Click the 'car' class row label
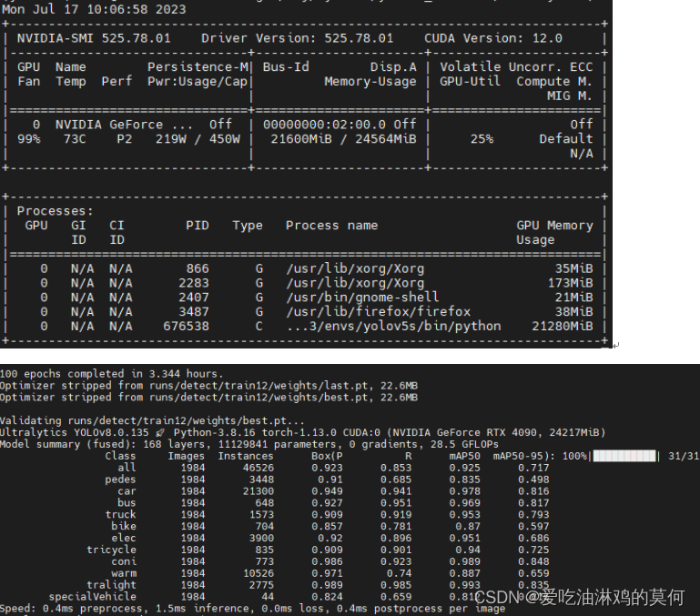Image resolution: width=700 pixels, height=616 pixels. [127, 491]
